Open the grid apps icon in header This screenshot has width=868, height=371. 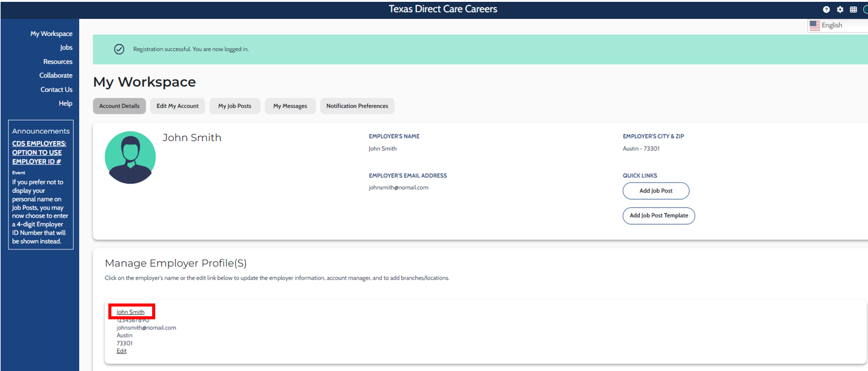point(853,10)
